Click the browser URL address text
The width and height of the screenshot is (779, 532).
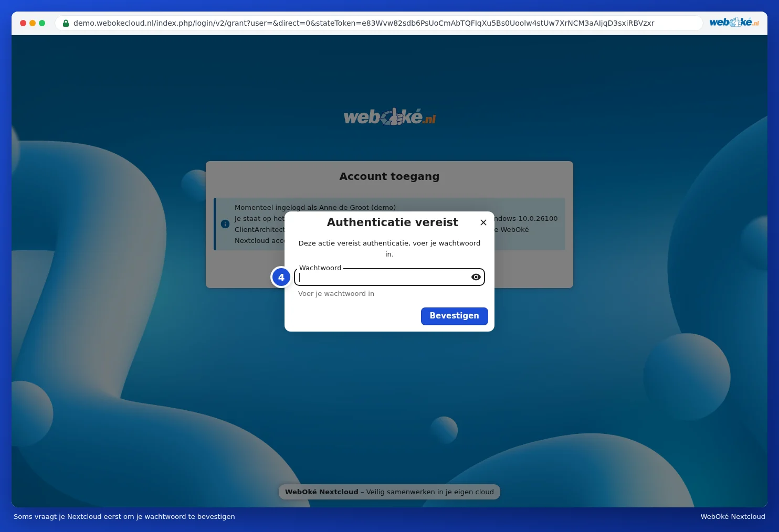click(x=364, y=23)
